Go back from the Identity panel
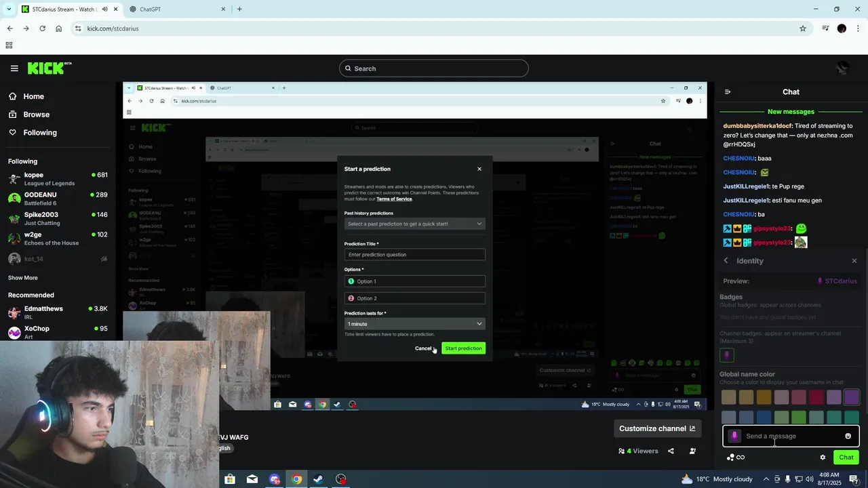Screen dimensions: 868x488 click(726, 261)
